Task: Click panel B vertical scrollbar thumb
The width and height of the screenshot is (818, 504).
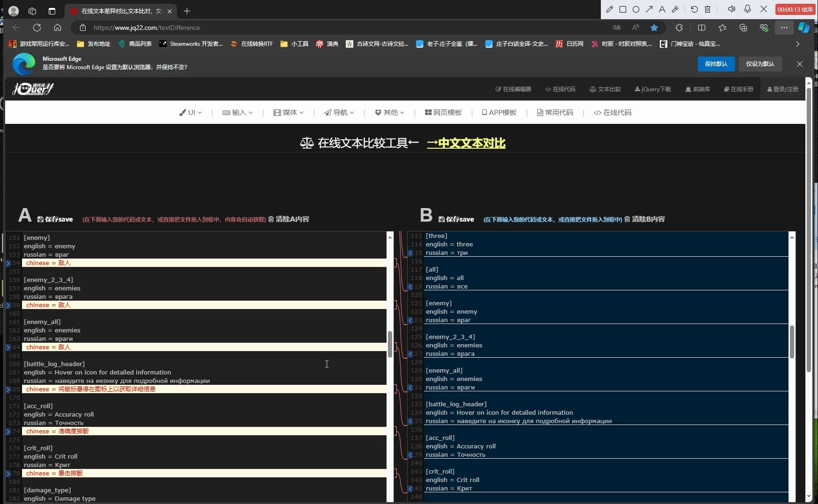Action: [x=792, y=342]
